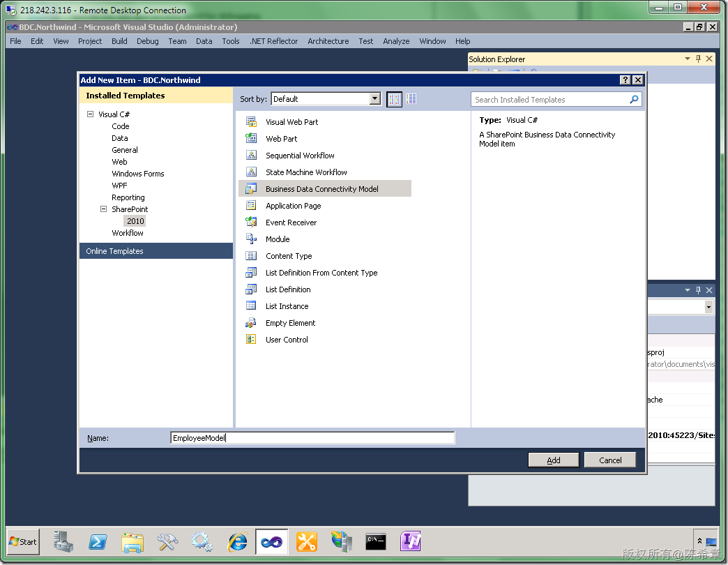
Task: Open the Project menu
Action: (x=90, y=41)
